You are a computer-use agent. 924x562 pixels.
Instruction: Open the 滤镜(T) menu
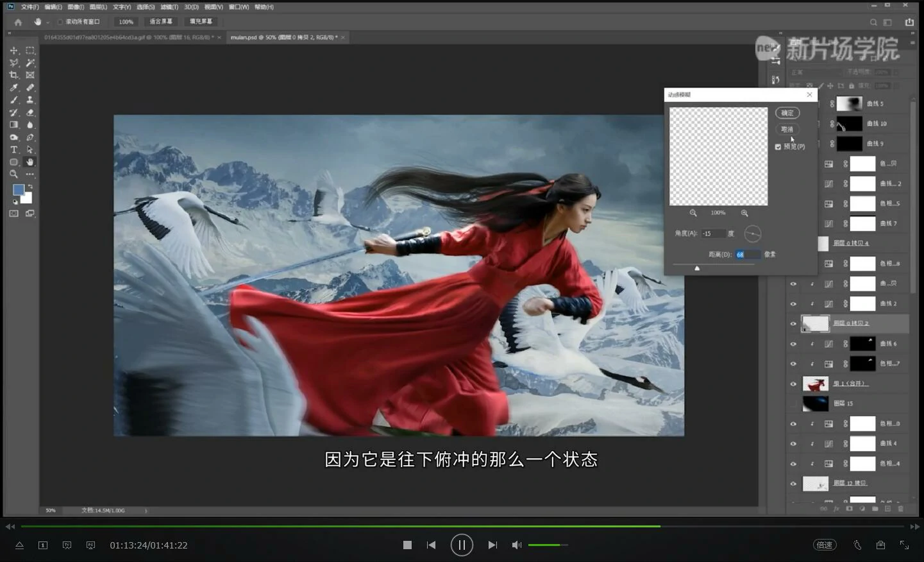pyautogui.click(x=169, y=7)
